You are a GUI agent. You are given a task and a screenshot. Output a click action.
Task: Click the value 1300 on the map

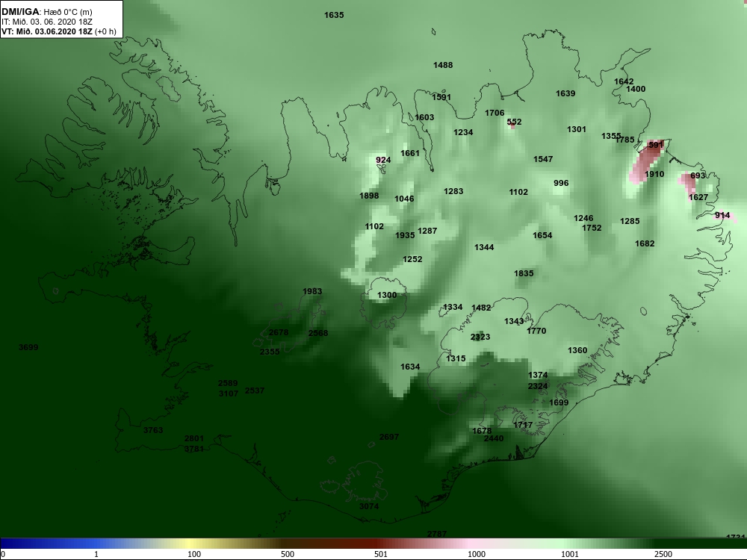click(387, 295)
